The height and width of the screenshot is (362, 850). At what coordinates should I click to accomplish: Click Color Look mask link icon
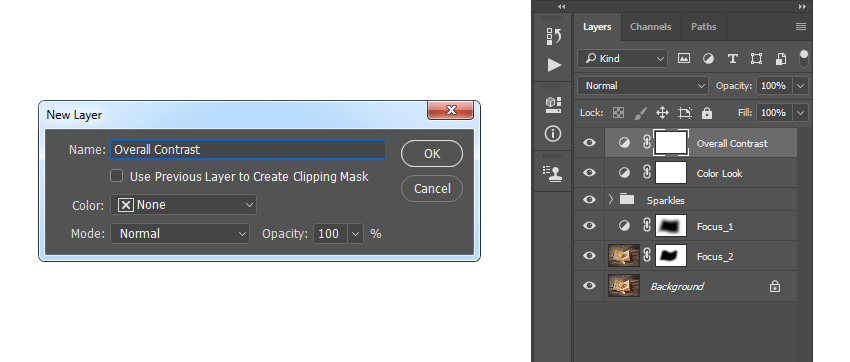pyautogui.click(x=647, y=172)
